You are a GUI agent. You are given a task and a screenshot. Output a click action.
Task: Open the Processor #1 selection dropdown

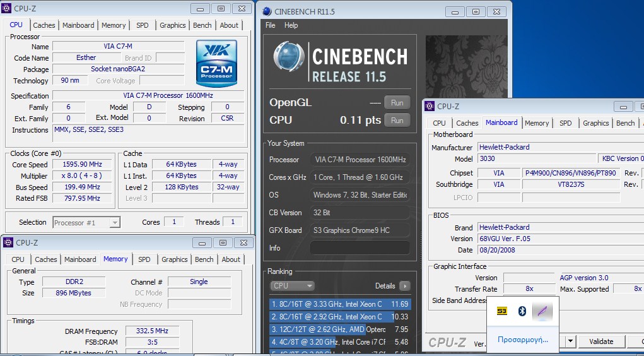(86, 222)
